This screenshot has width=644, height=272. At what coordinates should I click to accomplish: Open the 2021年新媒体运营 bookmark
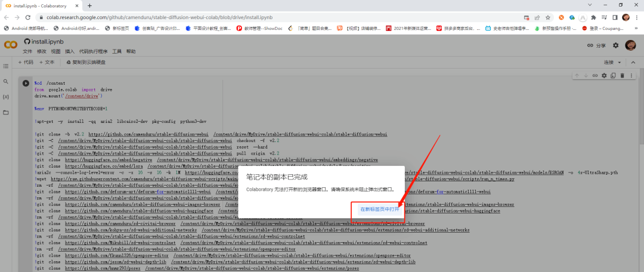408,29
